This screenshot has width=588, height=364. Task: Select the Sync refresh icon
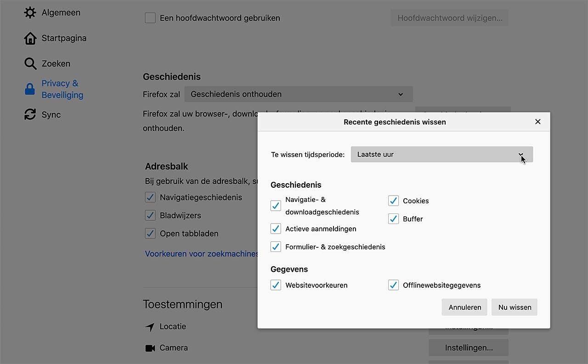(30, 114)
